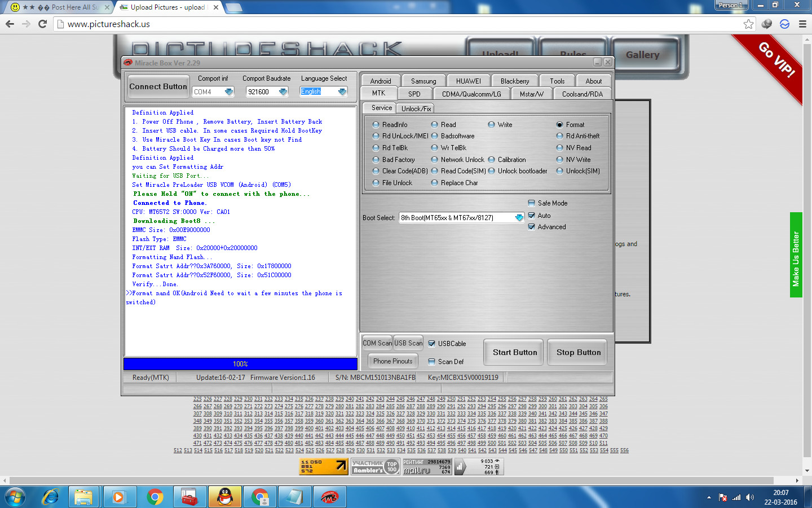Click the orange counter badge at page bottom
812x508 pixels.
[324, 466]
